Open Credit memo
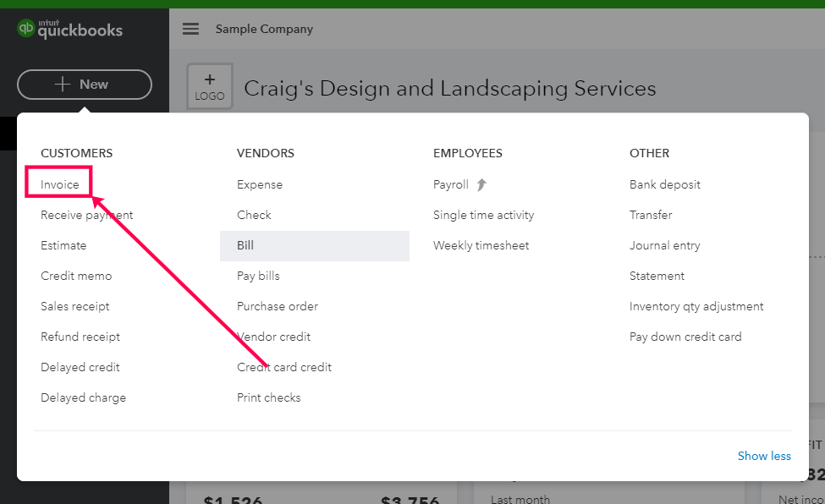825x504 pixels. tap(76, 276)
